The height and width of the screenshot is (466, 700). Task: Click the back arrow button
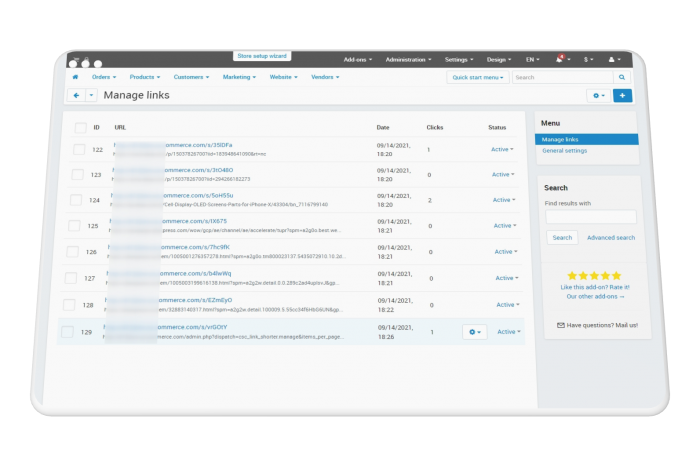click(x=76, y=95)
